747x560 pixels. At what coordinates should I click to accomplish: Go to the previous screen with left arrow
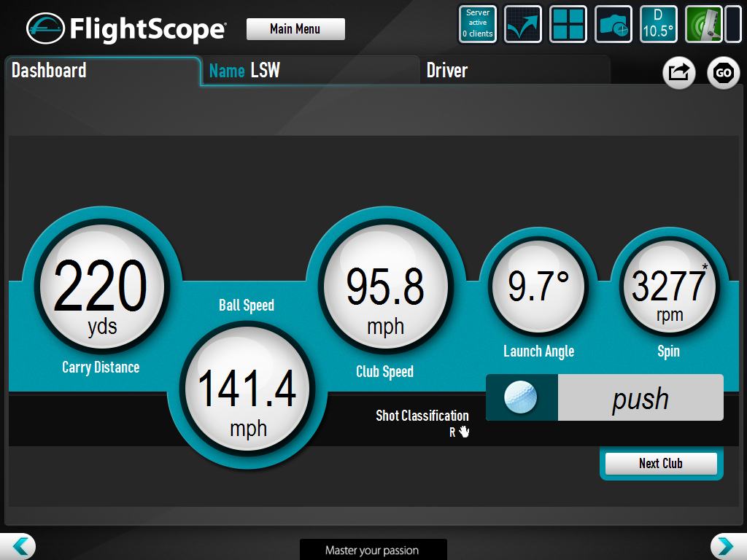pyautogui.click(x=19, y=546)
